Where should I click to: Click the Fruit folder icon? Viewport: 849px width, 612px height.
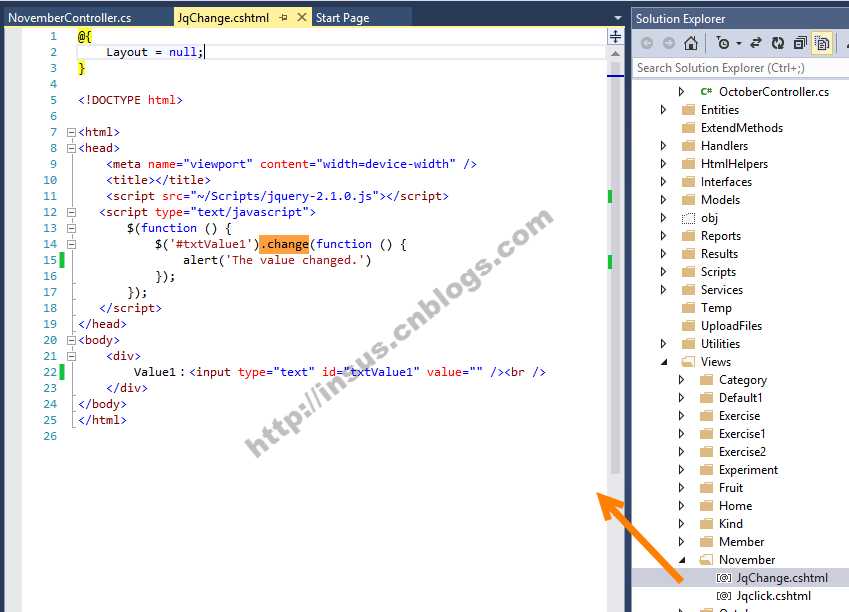pyautogui.click(x=706, y=487)
